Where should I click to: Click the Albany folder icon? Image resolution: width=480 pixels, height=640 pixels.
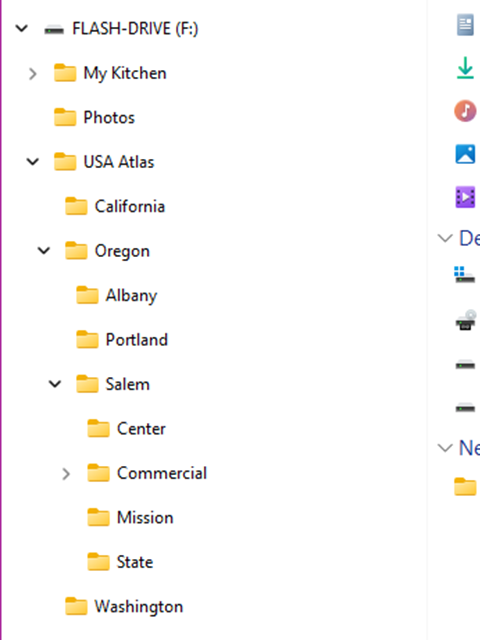coord(87,295)
